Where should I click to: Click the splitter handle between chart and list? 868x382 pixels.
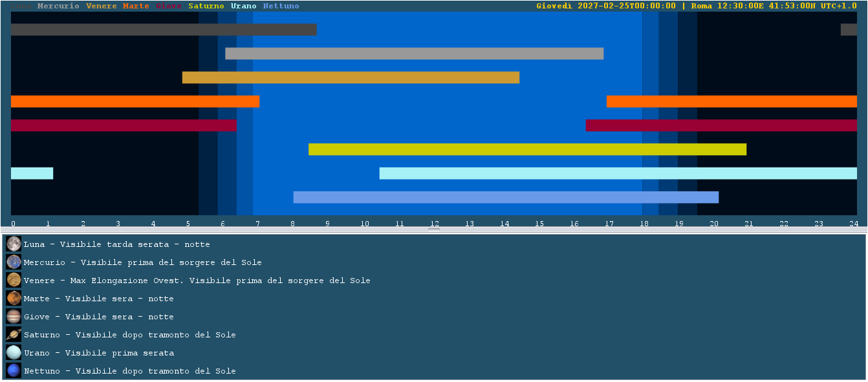[434, 229]
